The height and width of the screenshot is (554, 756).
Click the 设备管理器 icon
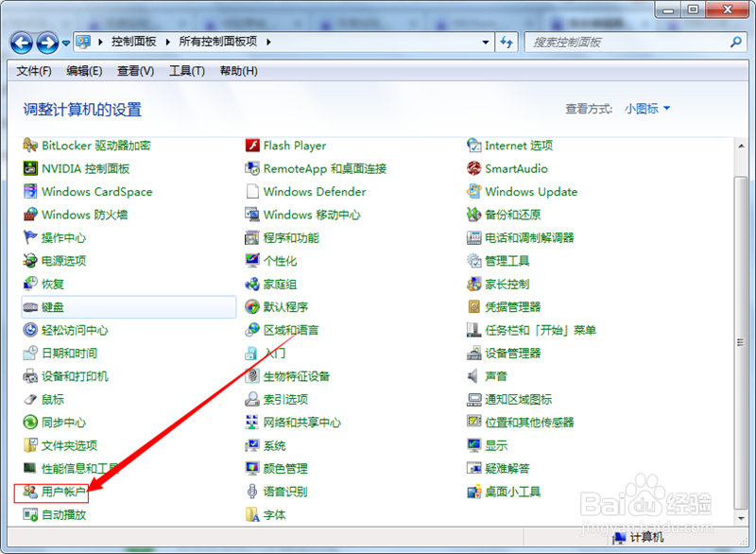point(474,353)
